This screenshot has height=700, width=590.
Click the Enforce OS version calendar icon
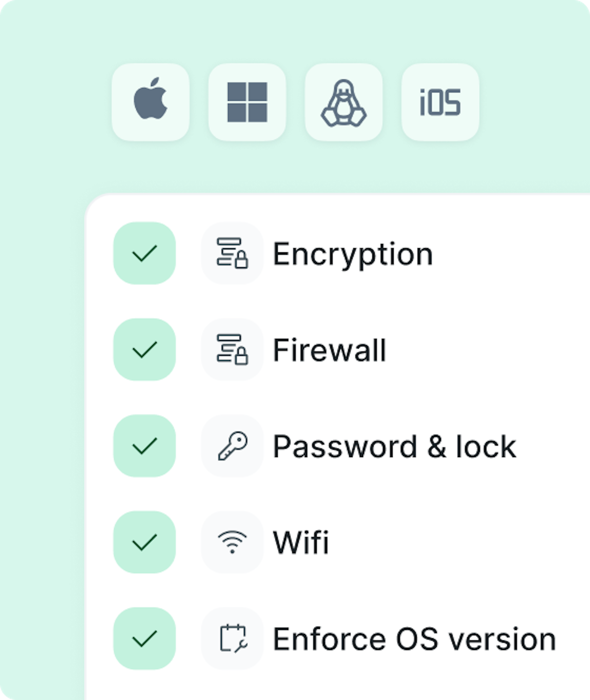click(232, 639)
